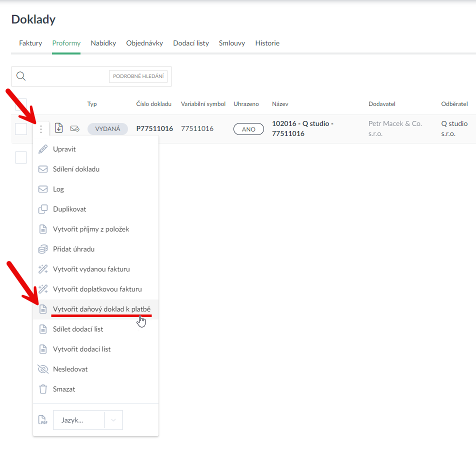Click into the document search field

point(67,76)
